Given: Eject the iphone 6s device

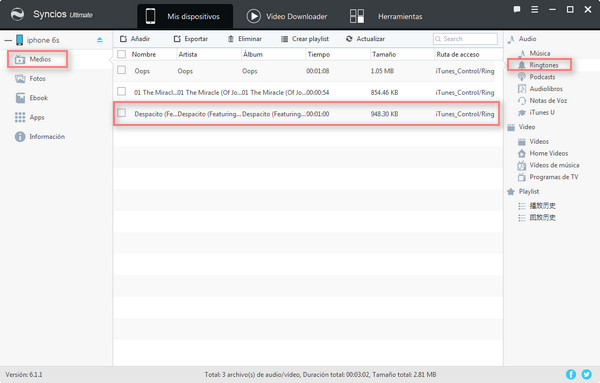Looking at the screenshot, I should pyautogui.click(x=99, y=40).
